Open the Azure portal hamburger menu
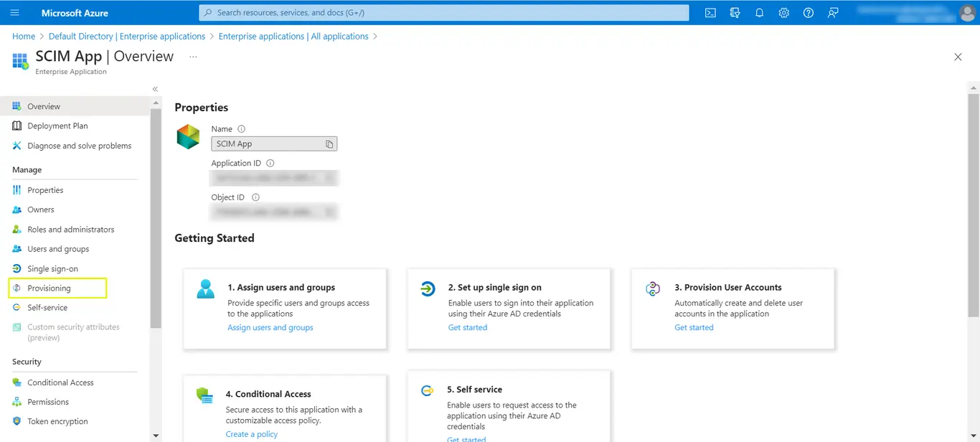 [x=15, y=13]
